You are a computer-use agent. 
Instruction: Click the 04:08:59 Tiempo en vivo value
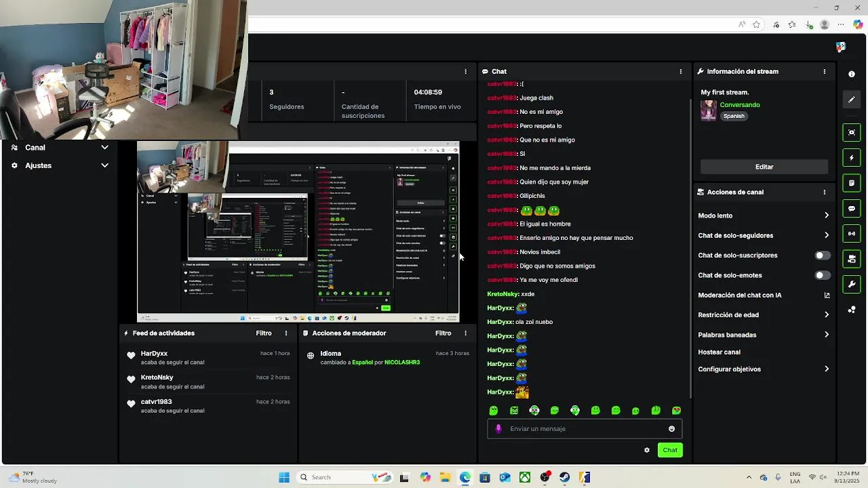[x=428, y=92]
